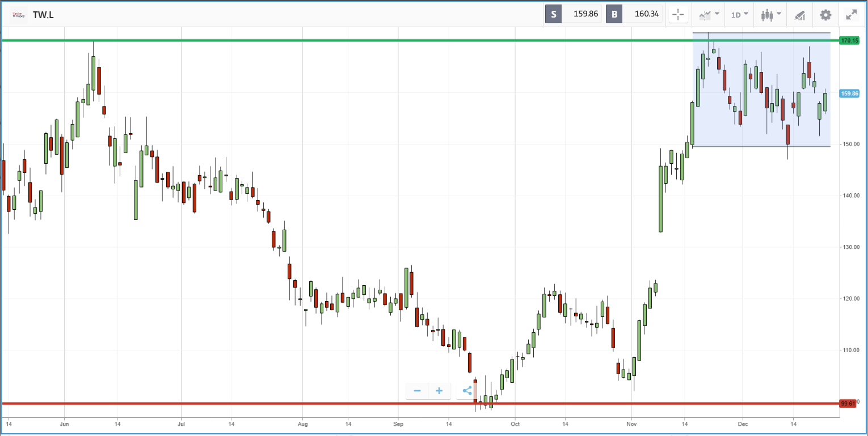Click the 120.00 price axis label

click(x=852, y=299)
